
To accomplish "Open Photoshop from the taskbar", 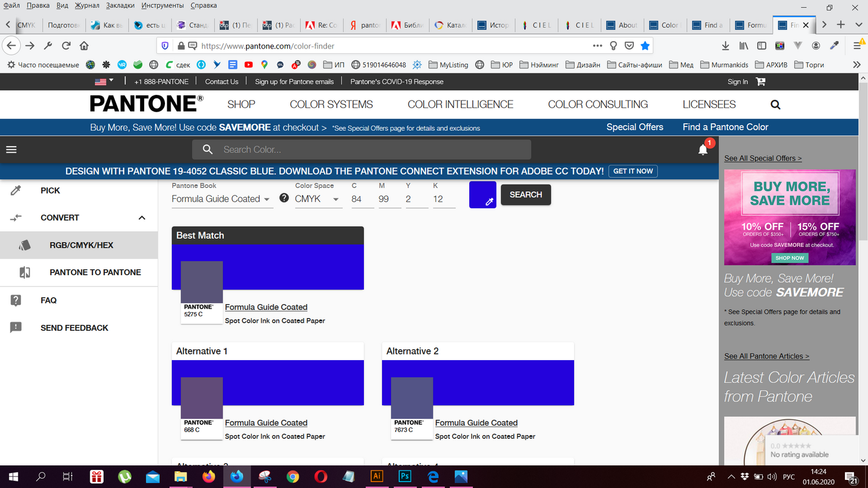I will pos(405,476).
